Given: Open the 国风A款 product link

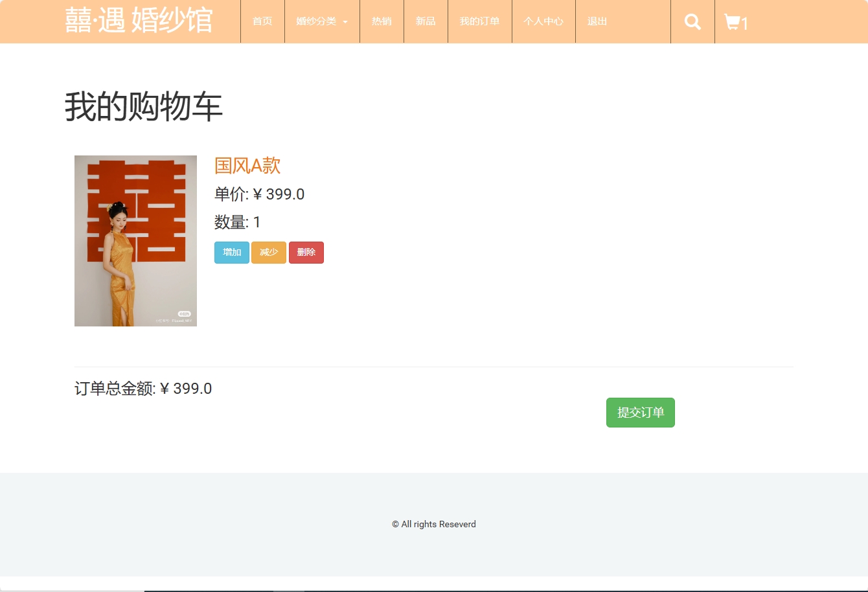Looking at the screenshot, I should click(x=247, y=166).
